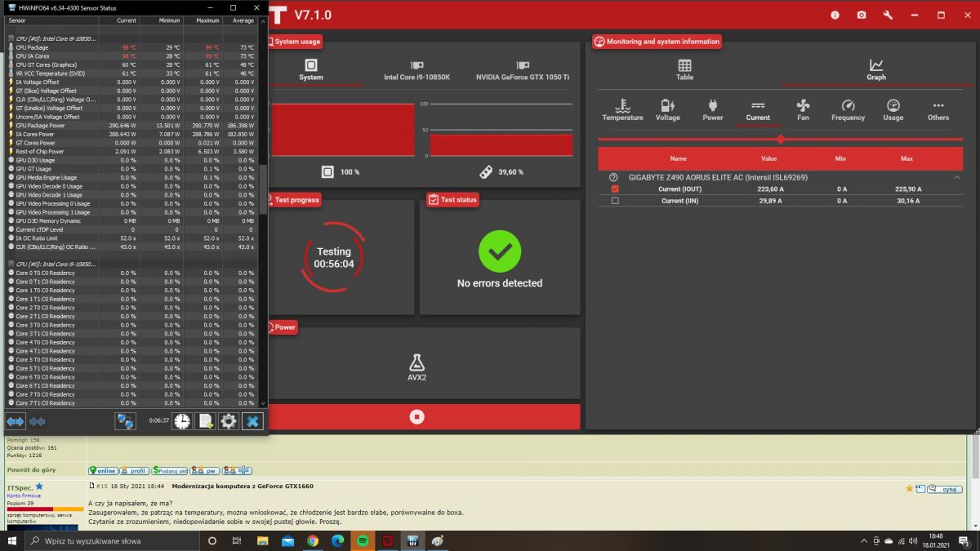
Task: Close HWiNFO sensors with blue X button
Action: pos(252,421)
